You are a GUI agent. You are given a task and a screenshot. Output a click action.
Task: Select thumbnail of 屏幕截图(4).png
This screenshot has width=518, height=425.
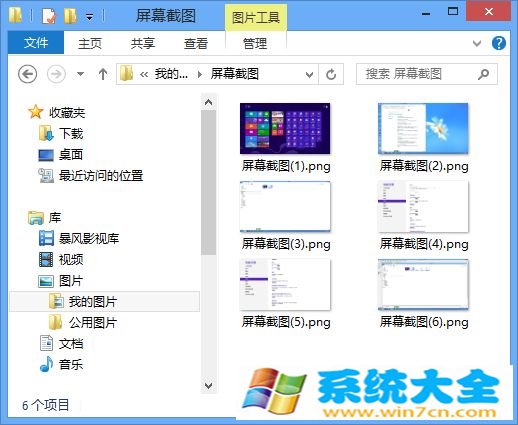(423, 207)
